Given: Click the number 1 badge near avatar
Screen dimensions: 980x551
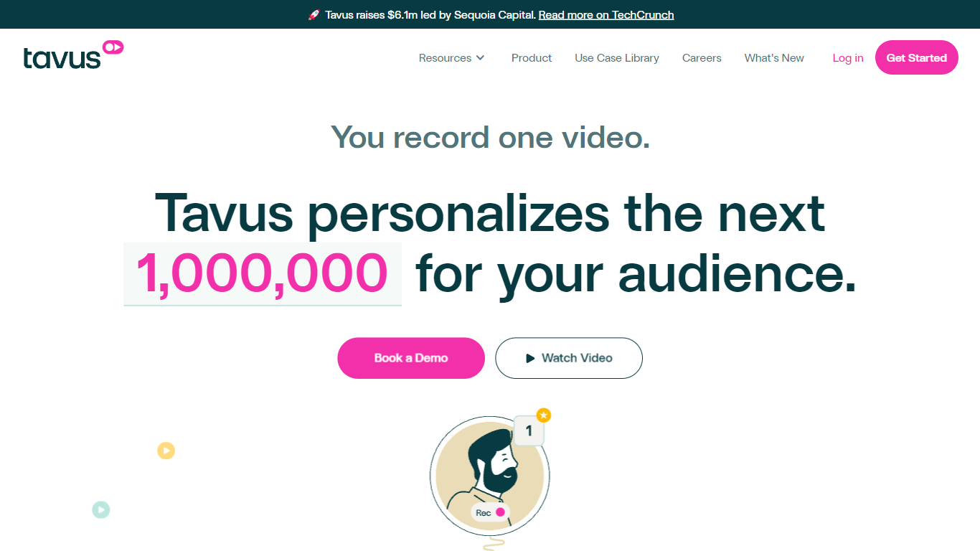Looking at the screenshot, I should [529, 430].
